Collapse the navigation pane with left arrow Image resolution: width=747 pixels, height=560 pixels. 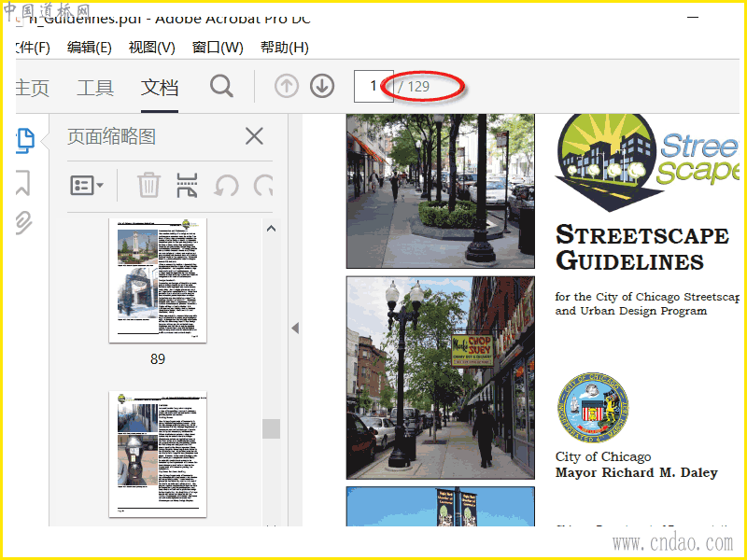pyautogui.click(x=295, y=328)
